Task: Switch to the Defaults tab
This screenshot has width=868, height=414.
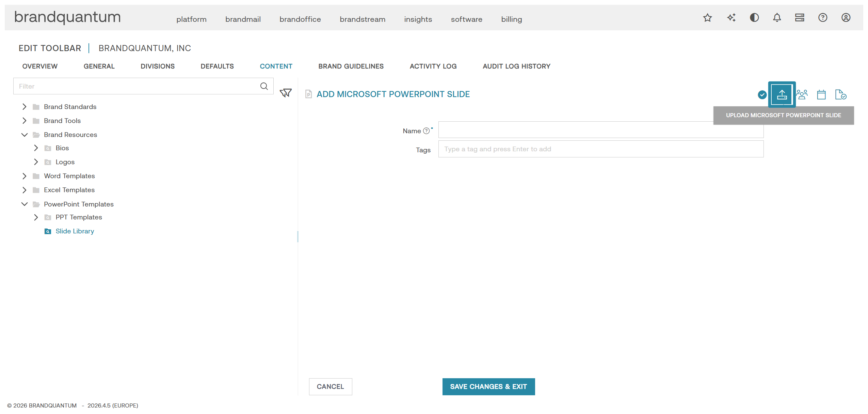Action: (217, 66)
